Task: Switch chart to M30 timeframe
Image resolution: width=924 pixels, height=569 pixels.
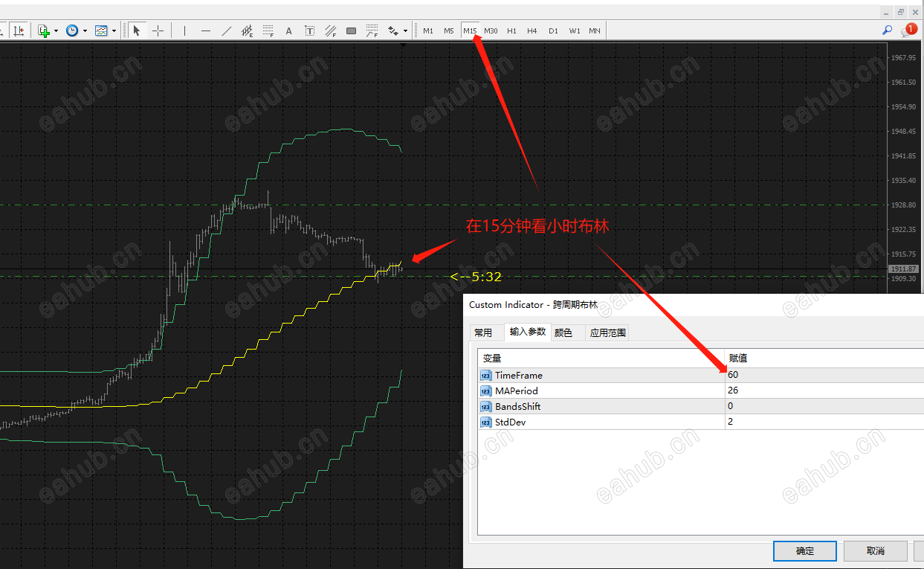Action: (491, 30)
